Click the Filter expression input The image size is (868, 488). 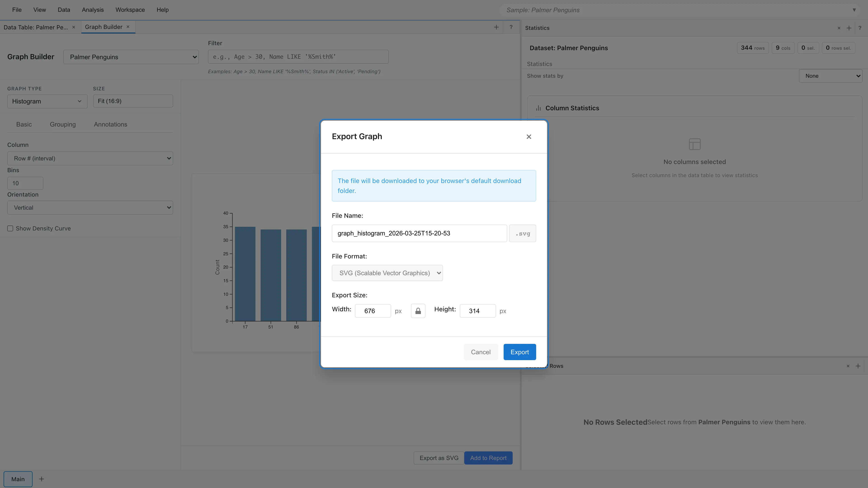click(x=298, y=56)
